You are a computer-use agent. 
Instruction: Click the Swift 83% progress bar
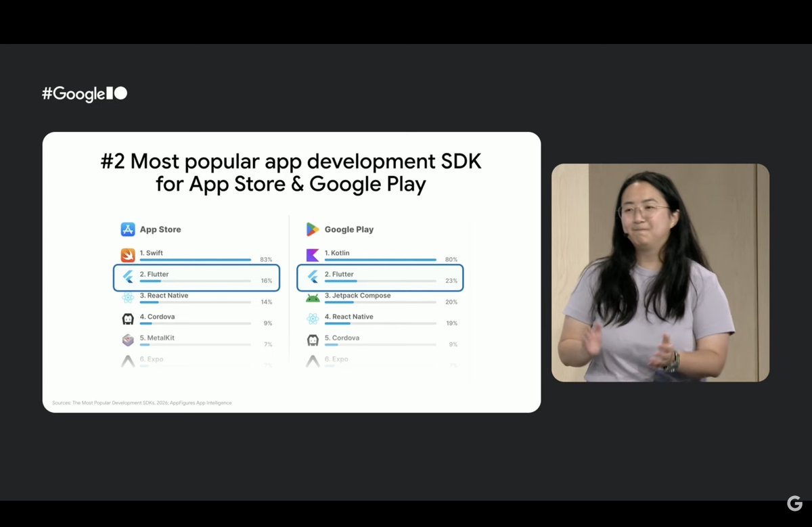(x=196, y=260)
